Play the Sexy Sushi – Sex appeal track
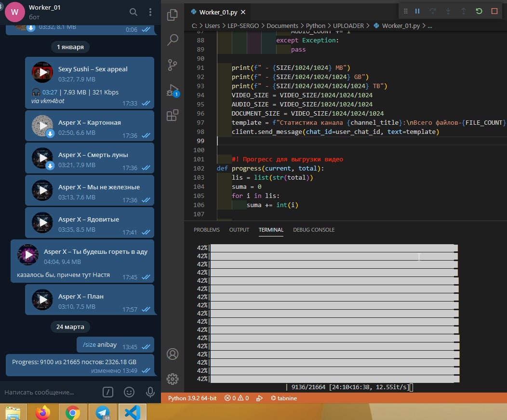 (x=42, y=73)
